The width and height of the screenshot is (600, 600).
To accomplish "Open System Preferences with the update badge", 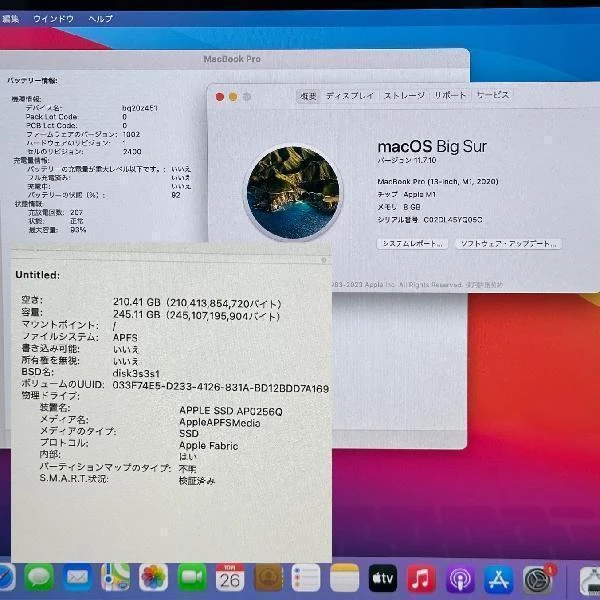I will (538, 579).
